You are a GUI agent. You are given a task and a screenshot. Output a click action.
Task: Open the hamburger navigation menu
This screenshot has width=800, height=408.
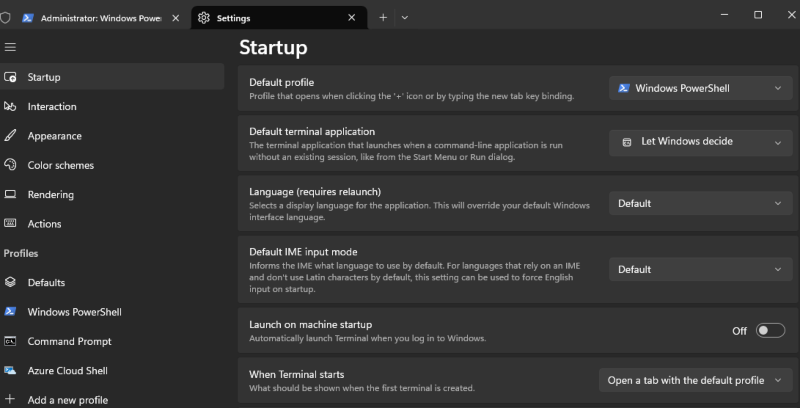[x=10, y=47]
